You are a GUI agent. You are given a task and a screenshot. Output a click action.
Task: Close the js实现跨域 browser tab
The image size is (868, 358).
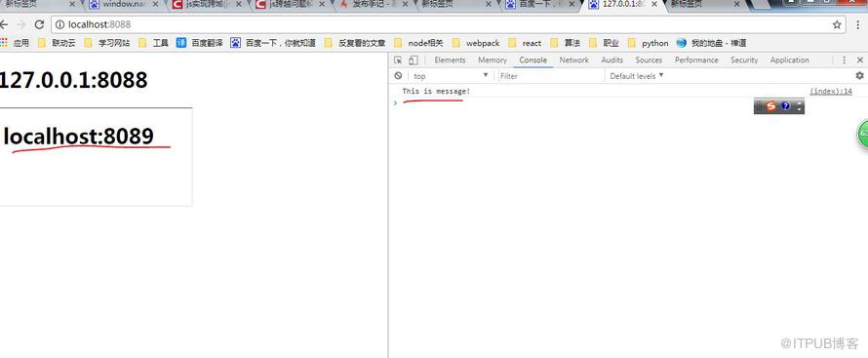click(239, 5)
